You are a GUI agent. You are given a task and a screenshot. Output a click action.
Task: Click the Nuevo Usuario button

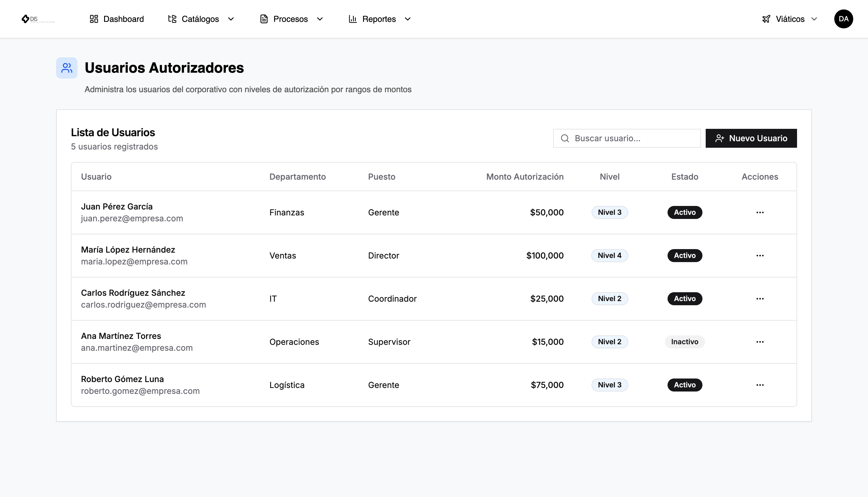(751, 138)
